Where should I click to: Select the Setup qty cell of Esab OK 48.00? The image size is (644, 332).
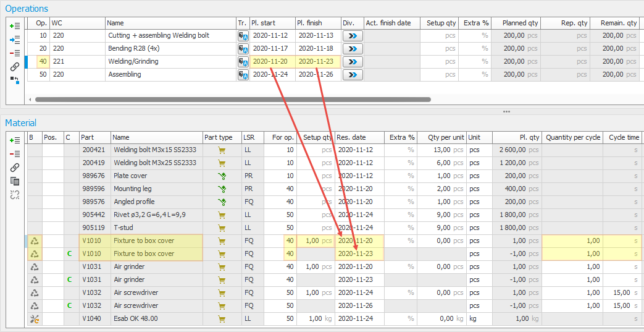pos(316,319)
